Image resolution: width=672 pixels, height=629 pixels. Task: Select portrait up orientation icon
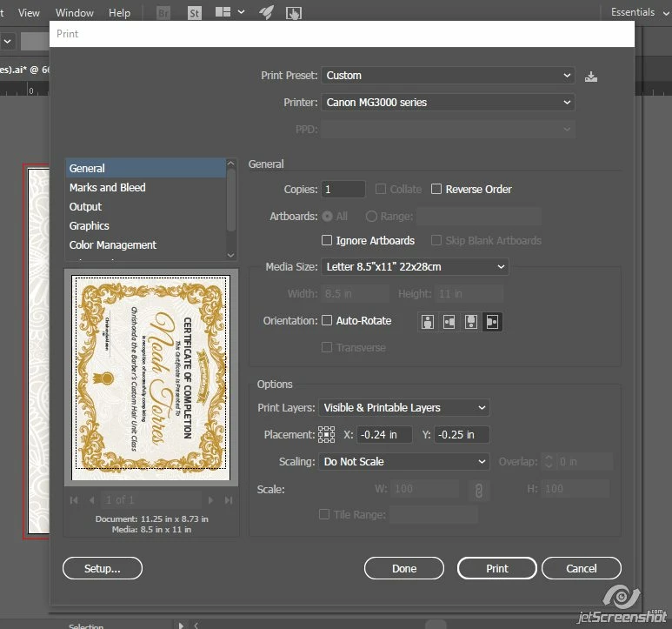(x=428, y=322)
